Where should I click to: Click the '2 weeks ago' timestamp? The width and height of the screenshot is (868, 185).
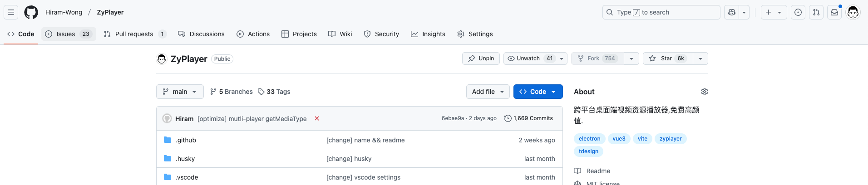coord(537,140)
